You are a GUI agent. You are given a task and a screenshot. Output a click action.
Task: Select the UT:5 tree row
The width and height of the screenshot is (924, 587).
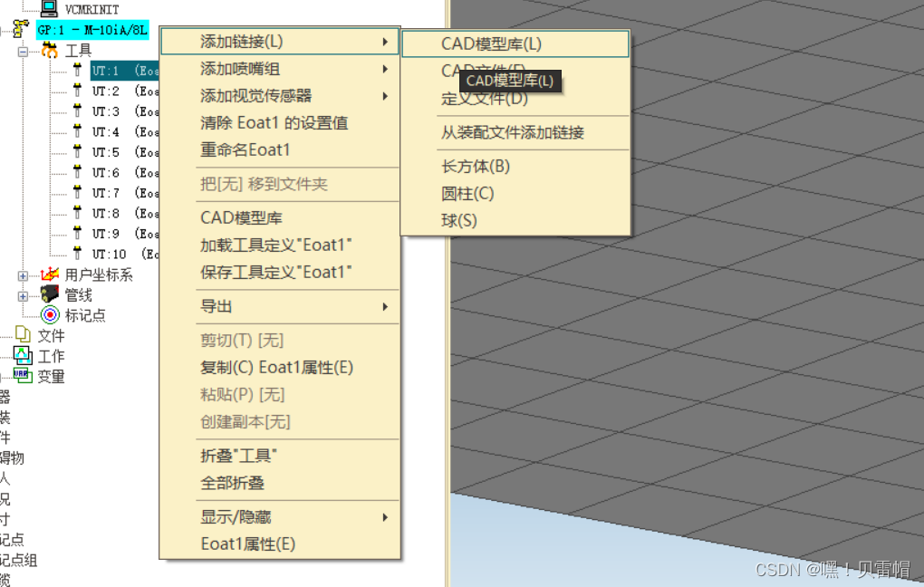(124, 152)
